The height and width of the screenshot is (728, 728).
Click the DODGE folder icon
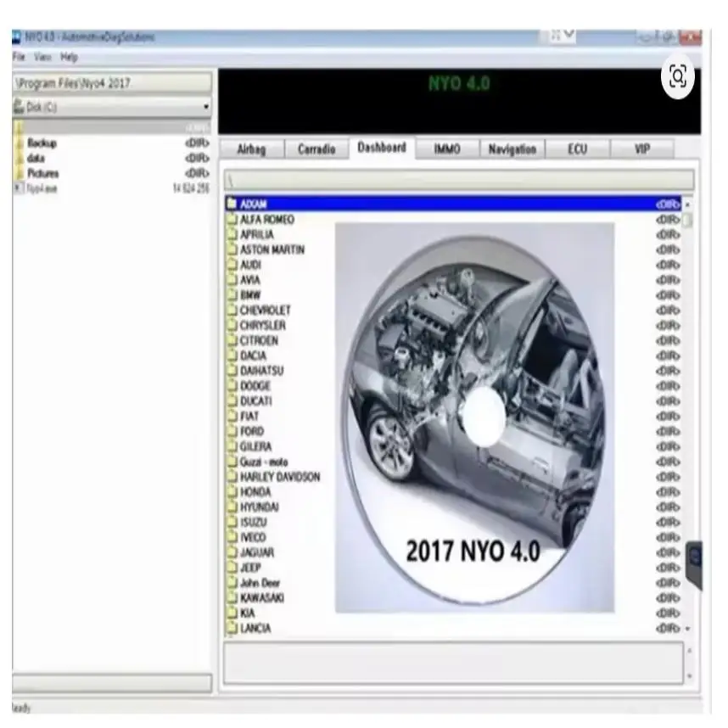coord(232,386)
